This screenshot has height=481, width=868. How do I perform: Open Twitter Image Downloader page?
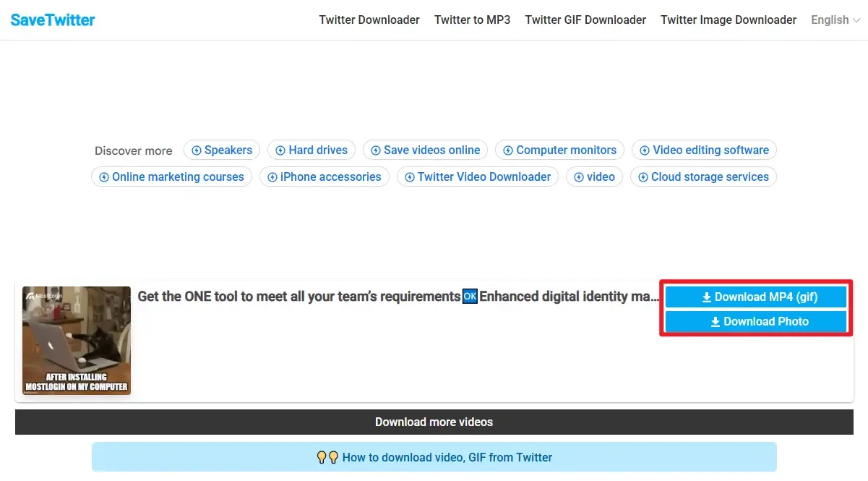click(x=729, y=20)
